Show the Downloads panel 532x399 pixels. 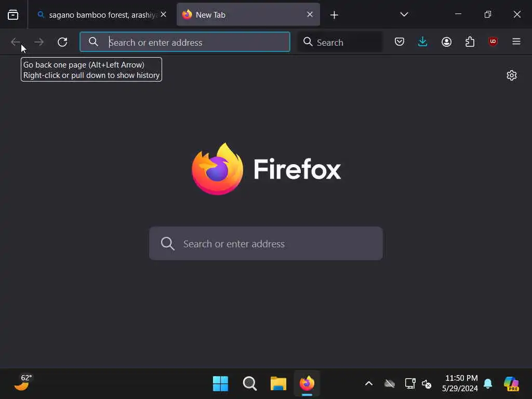tap(423, 42)
